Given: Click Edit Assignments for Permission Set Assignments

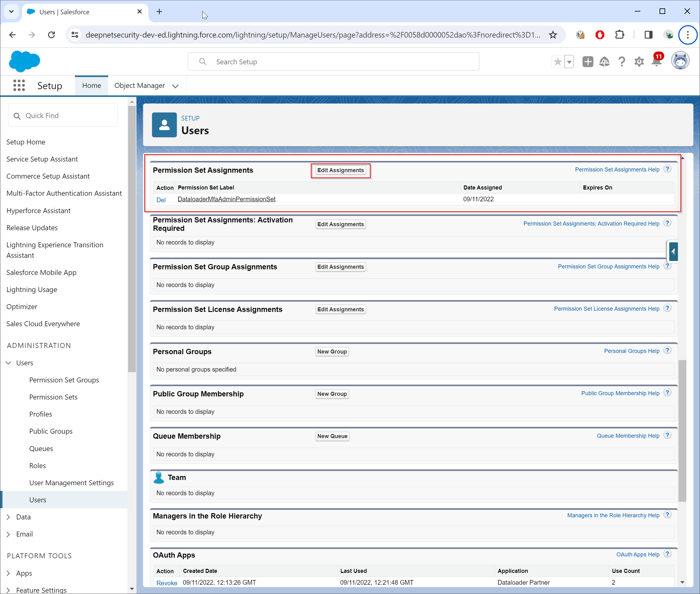Looking at the screenshot, I should [340, 170].
